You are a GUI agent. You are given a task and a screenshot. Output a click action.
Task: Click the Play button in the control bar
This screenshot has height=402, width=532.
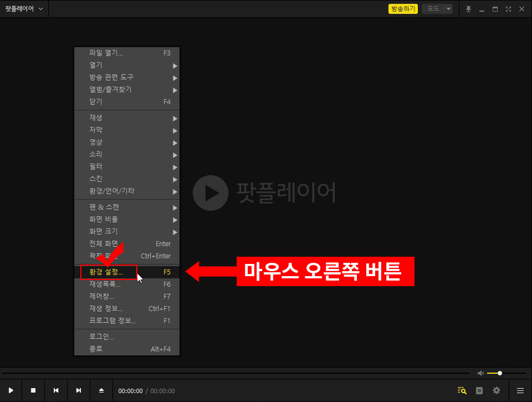click(11, 390)
